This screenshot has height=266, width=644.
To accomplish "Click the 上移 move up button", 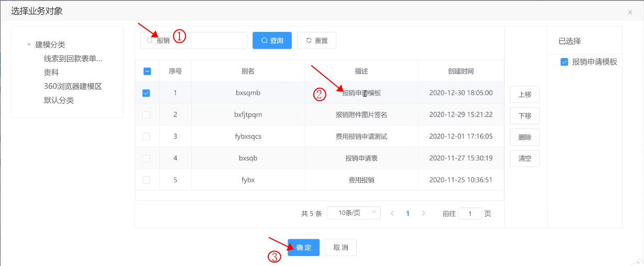I will tap(525, 95).
